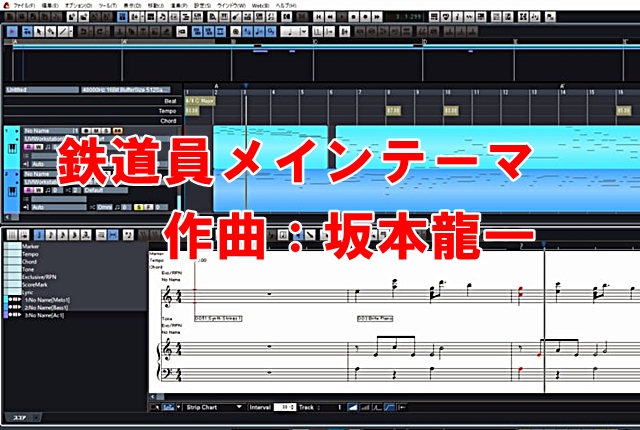Click the color swatch beside Marker
640x430 pixels.
coord(13,246)
